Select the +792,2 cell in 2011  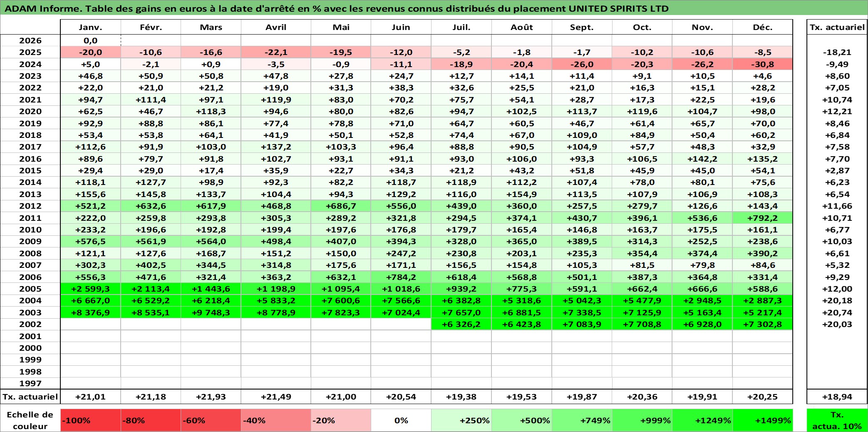point(762,218)
